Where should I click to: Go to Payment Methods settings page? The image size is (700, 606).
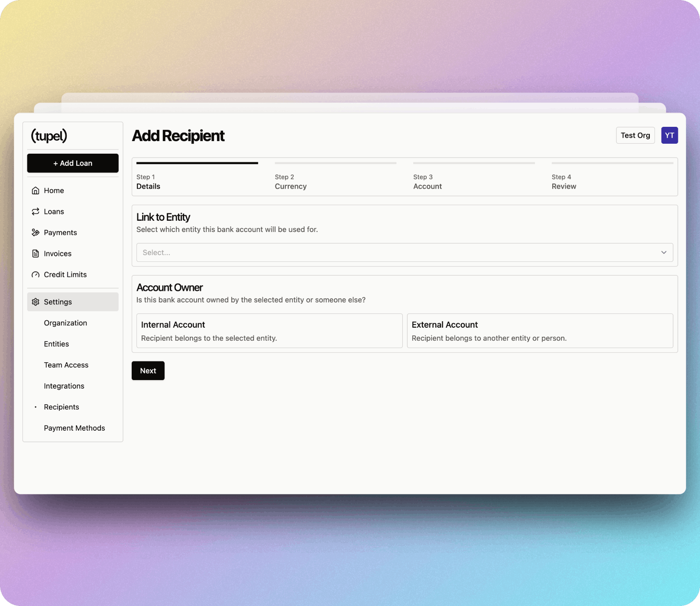(75, 428)
